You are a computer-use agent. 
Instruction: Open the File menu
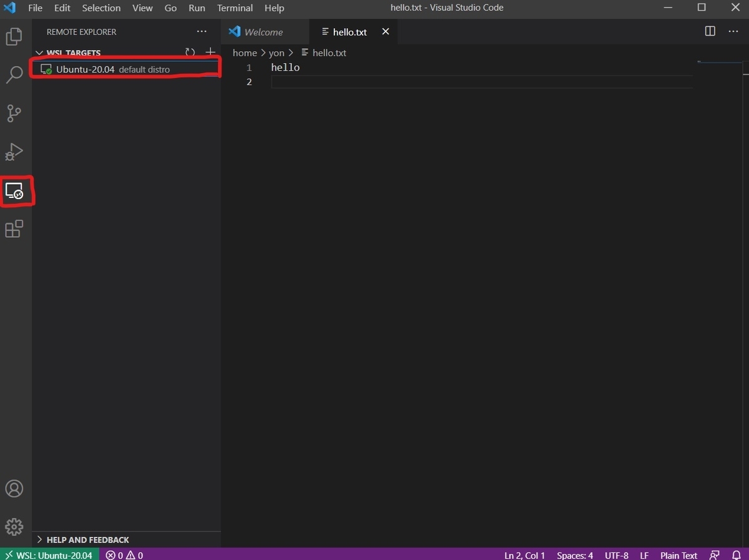pyautogui.click(x=36, y=8)
